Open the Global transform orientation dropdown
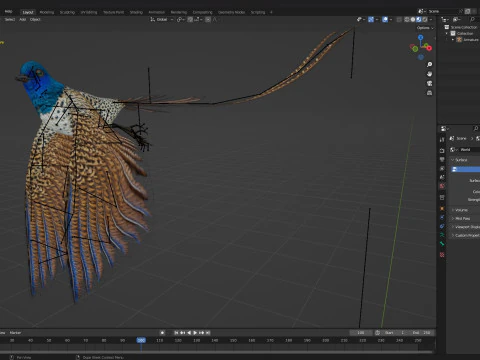The width and height of the screenshot is (480, 360). click(x=162, y=20)
